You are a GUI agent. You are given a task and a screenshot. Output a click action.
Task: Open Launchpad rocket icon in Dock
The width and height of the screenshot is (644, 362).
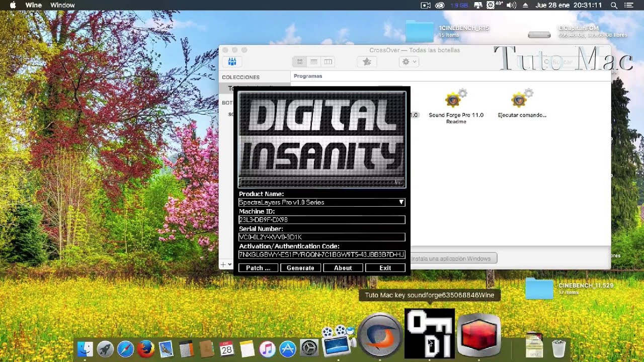tap(105, 348)
